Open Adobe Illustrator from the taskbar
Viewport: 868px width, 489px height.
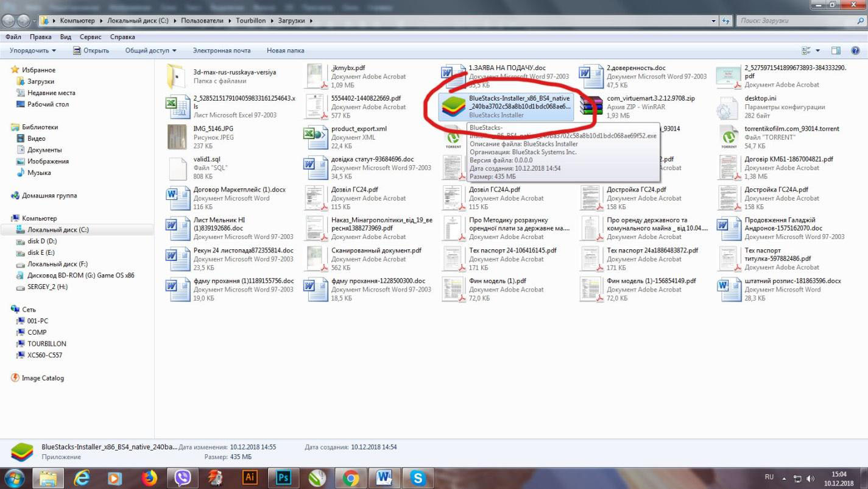click(250, 478)
